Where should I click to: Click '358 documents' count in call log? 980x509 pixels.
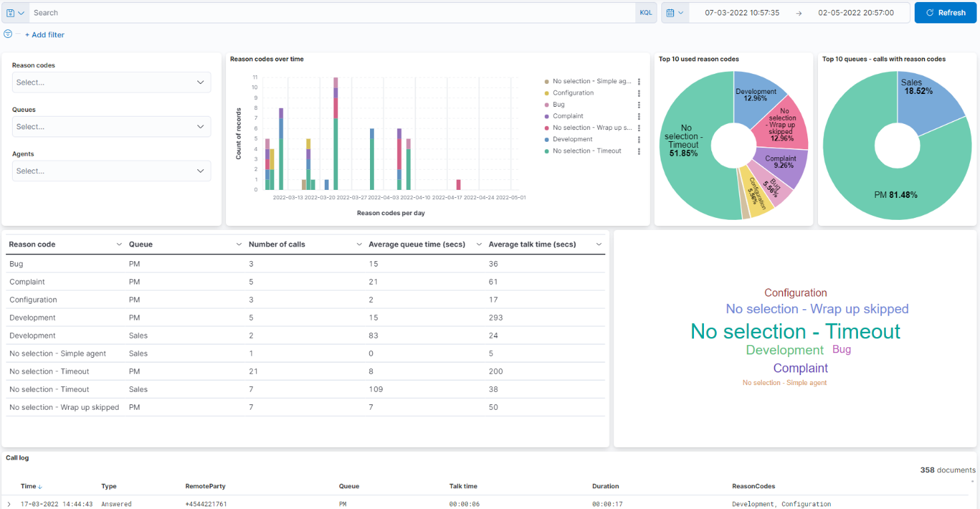947,470
